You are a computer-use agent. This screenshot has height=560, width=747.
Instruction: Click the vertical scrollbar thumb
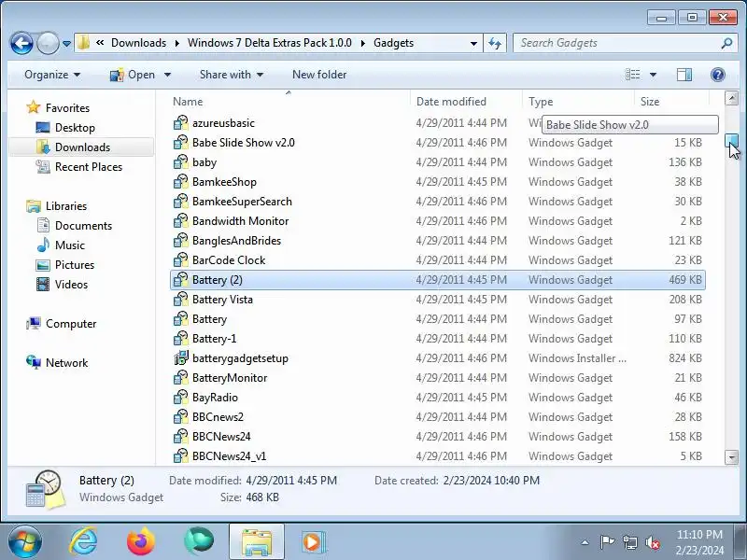[731, 141]
